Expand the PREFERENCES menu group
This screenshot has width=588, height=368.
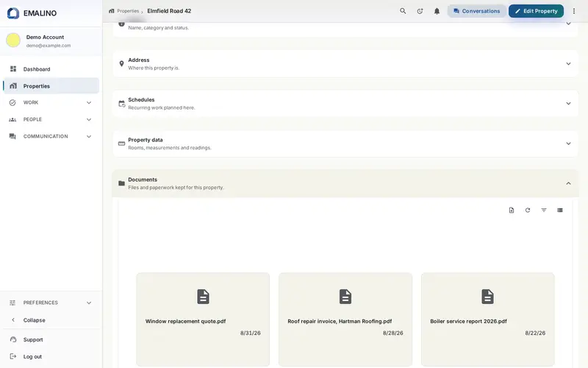[x=51, y=302]
